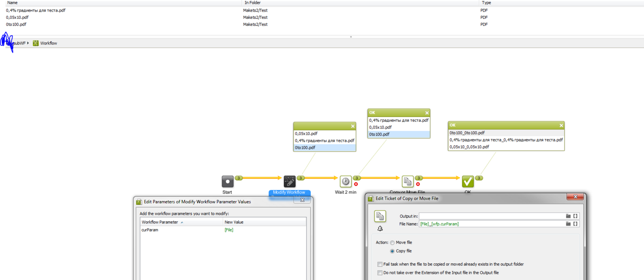The width and height of the screenshot is (644, 280).
Task: Click the red error marker under Wait 2 min
Action: [356, 184]
